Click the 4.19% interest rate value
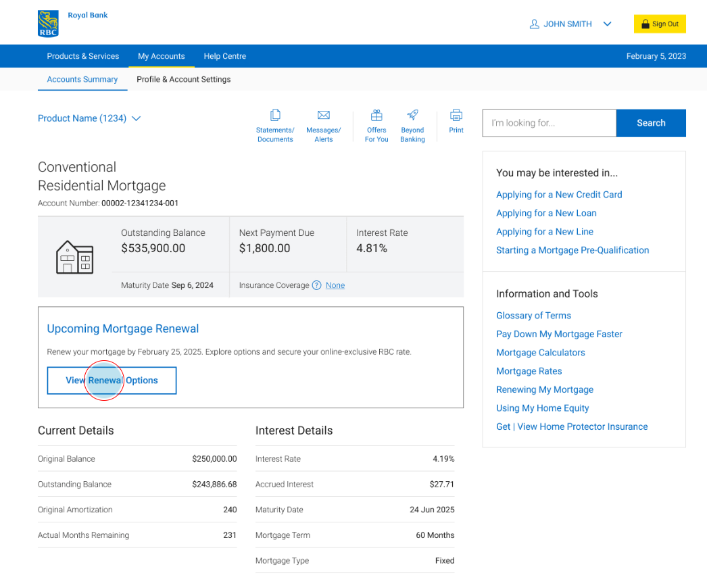Viewport: 707px width, 588px height. (x=443, y=459)
